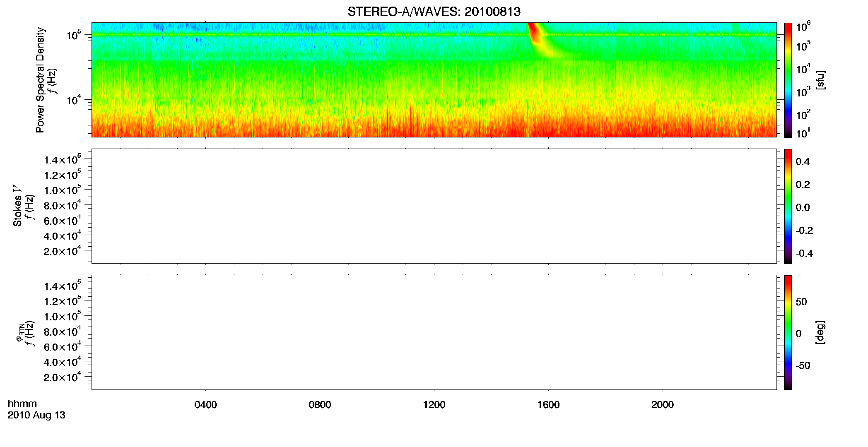Click the 1600 time tick label

548,405
